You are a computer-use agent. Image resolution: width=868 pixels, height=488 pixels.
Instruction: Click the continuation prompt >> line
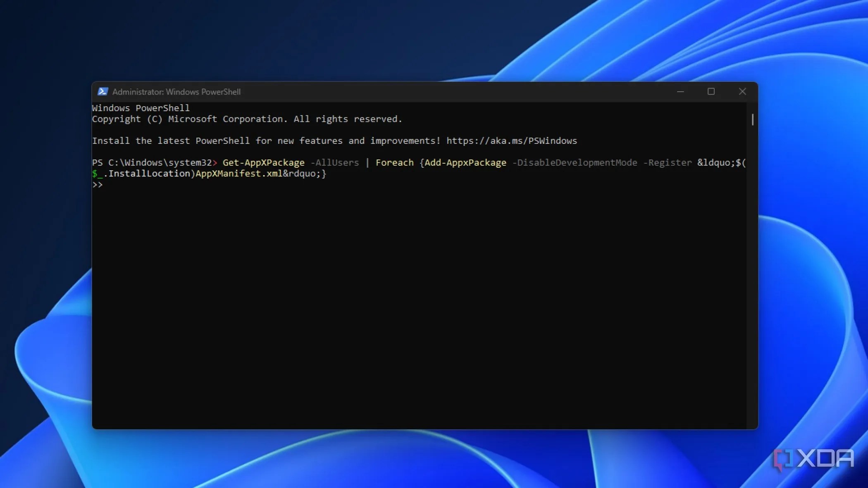(98, 185)
